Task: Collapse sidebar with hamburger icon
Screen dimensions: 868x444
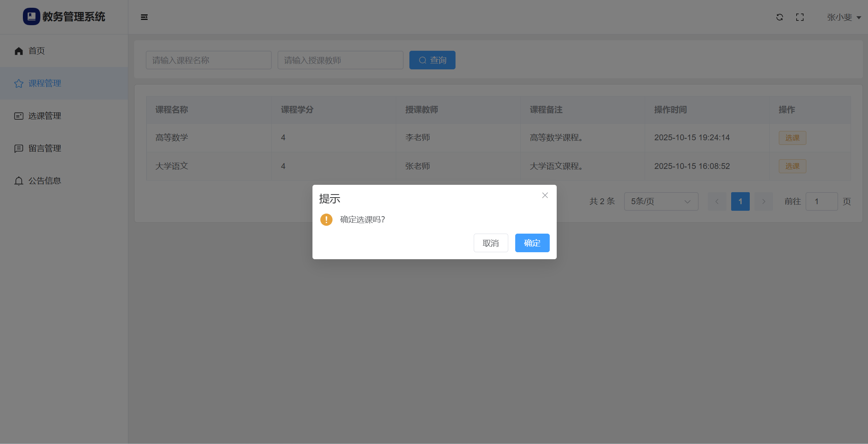Action: 144,17
